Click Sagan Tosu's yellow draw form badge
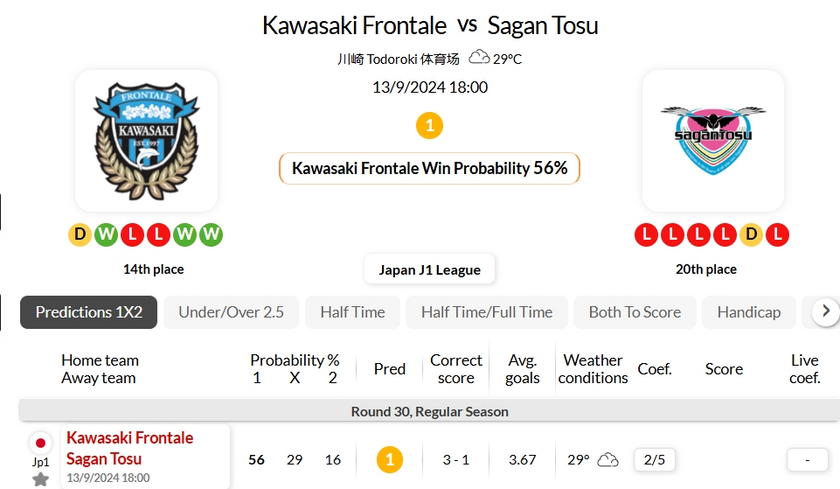This screenshot has height=489, width=840. [x=750, y=235]
